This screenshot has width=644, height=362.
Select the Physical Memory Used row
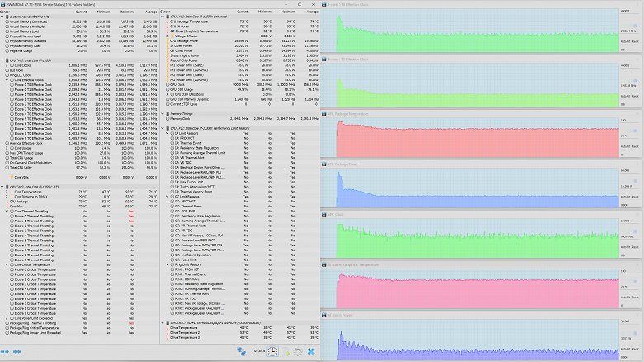coord(79,36)
